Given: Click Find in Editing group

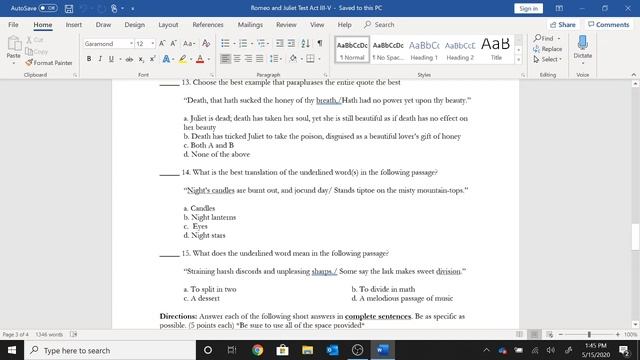Looking at the screenshot, I should pyautogui.click(x=547, y=38).
